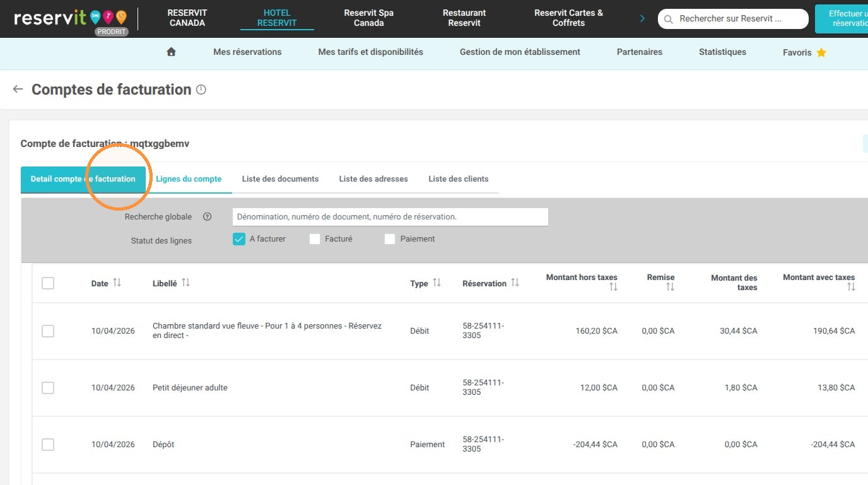Screen dimensions: 868x485
Task: Open Statistiques menu
Action: coord(722,52)
